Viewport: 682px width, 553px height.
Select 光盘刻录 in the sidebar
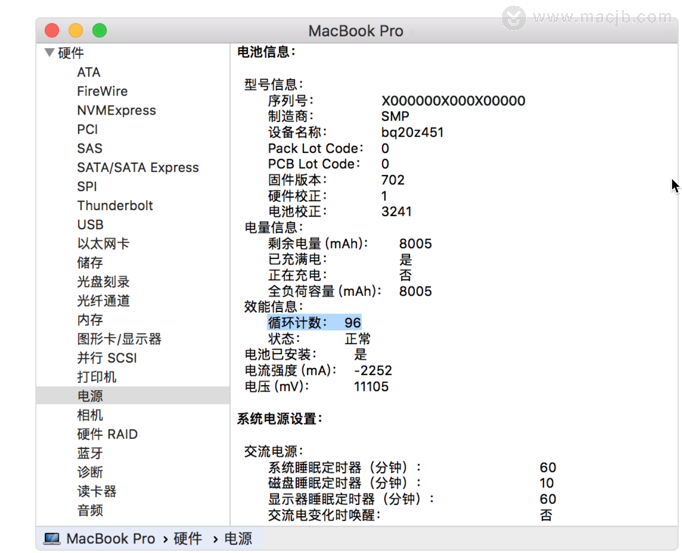tap(103, 282)
